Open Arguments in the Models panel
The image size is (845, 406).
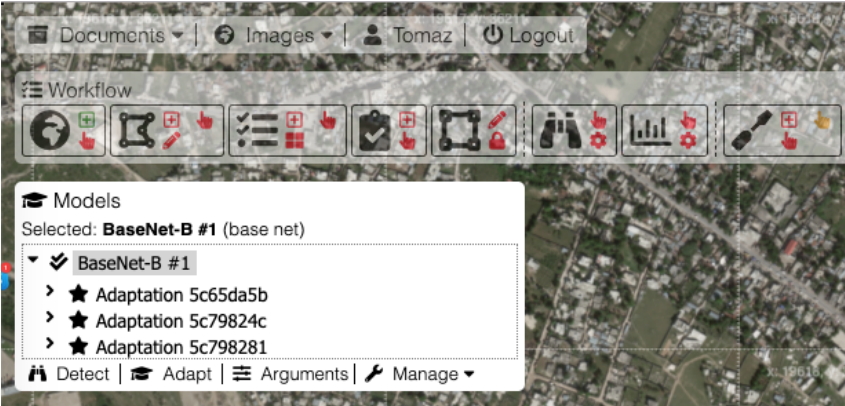[x=290, y=374]
